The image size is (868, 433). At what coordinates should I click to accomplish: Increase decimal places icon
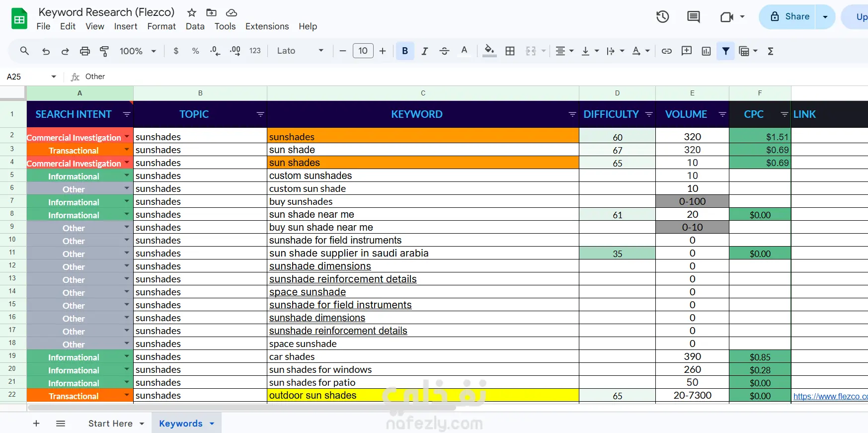click(x=235, y=51)
